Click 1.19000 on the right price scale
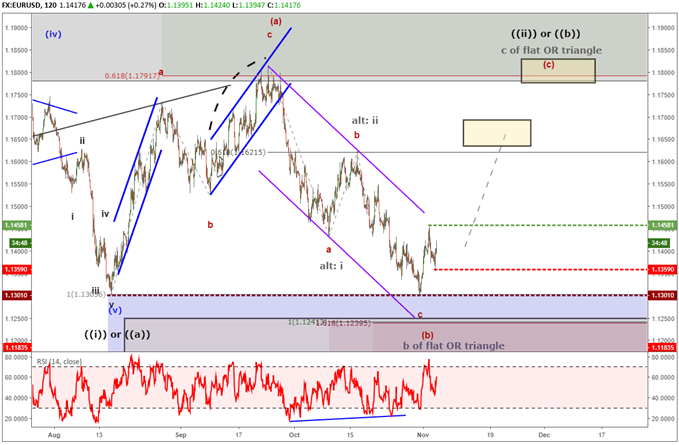Screen dimensions: 679x445 tap(663, 28)
